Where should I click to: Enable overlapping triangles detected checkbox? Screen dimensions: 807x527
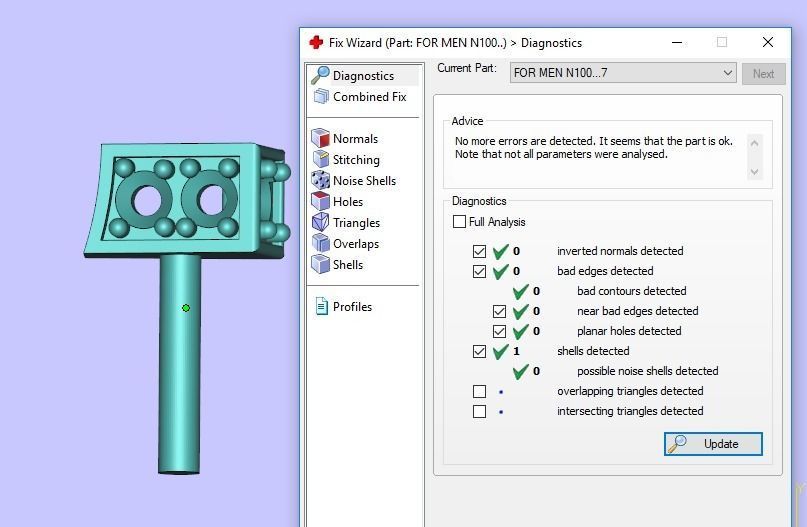click(479, 391)
